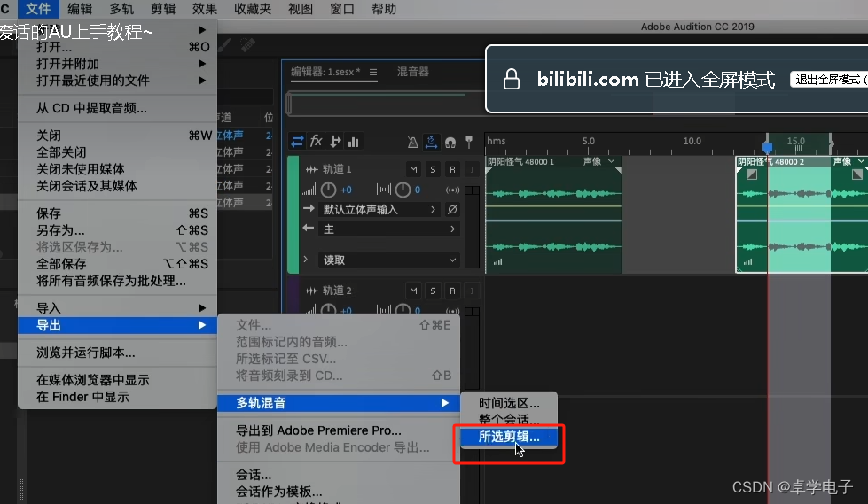Solo track 轨道 1 with S button
The image size is (868, 504).
pyautogui.click(x=433, y=169)
